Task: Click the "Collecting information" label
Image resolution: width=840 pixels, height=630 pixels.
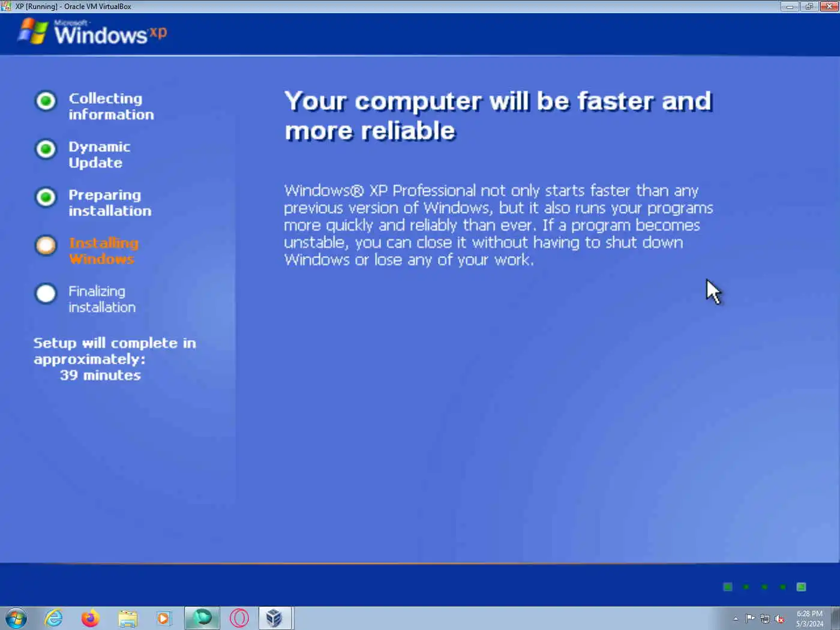Action: [111, 106]
